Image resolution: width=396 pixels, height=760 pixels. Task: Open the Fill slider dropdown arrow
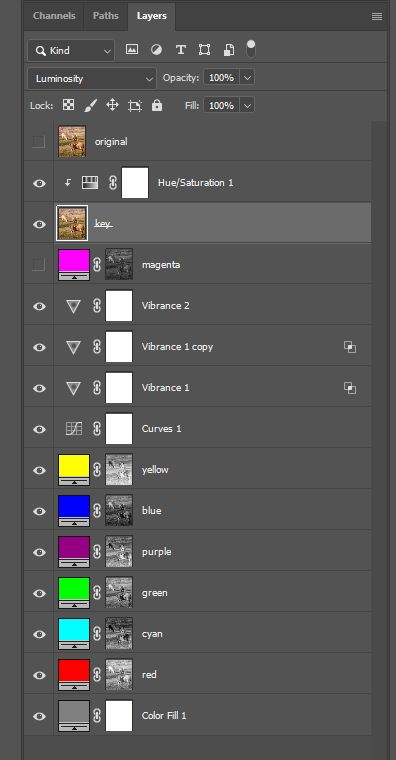coord(247,105)
